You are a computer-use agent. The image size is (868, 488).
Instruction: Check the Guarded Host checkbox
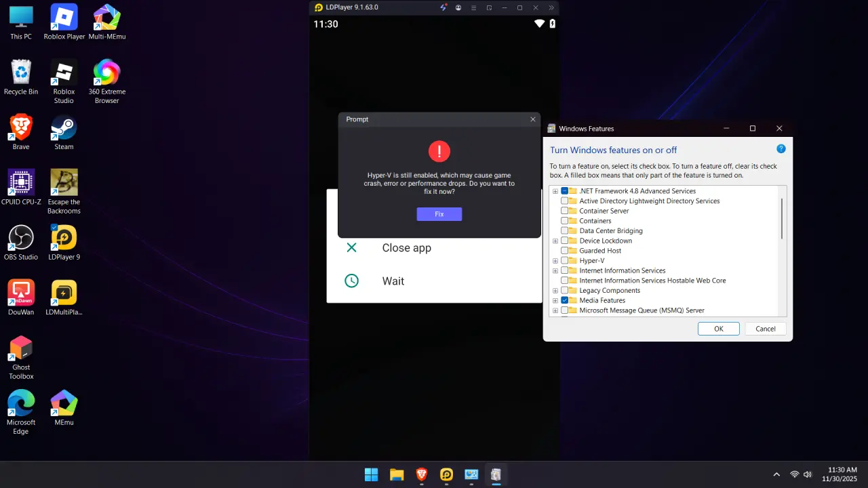tap(565, 251)
